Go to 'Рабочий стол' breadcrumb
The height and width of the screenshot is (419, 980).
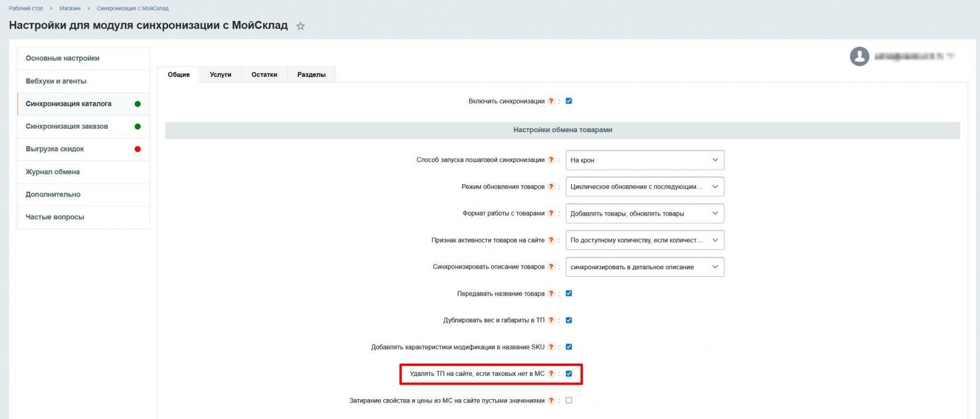pos(26,9)
